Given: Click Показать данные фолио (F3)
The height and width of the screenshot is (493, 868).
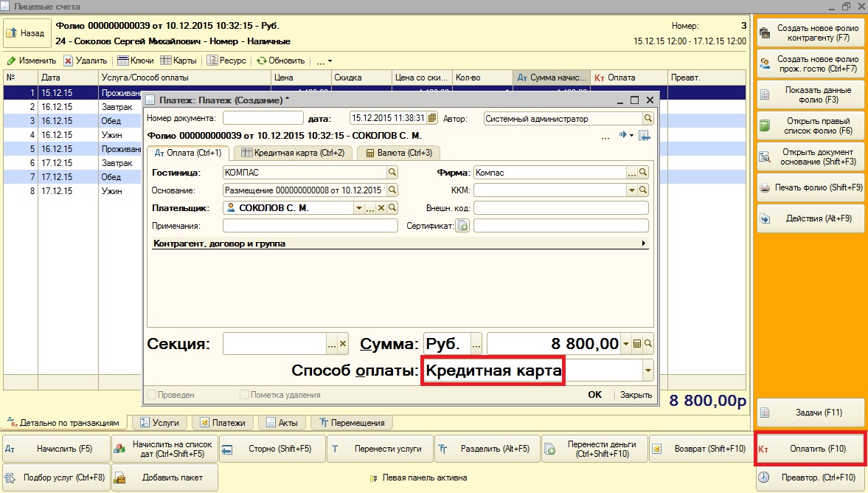Looking at the screenshot, I should 810,94.
